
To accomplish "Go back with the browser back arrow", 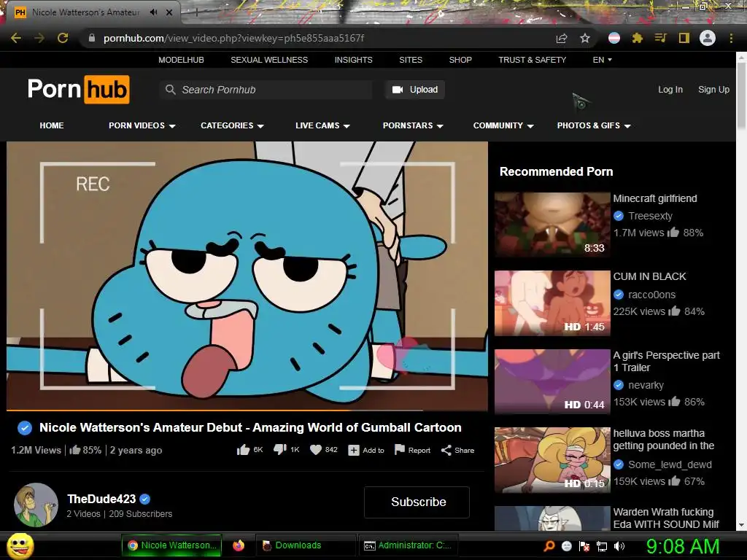I will (16, 38).
